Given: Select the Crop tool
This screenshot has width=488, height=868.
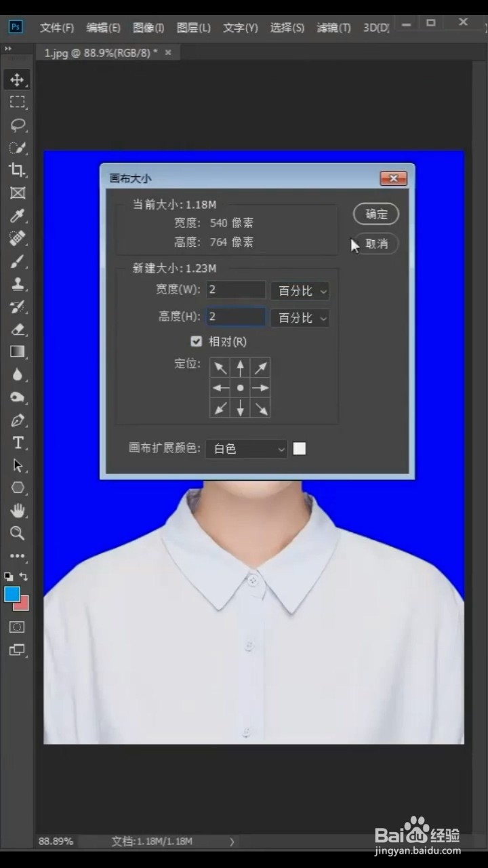Looking at the screenshot, I should [x=17, y=170].
